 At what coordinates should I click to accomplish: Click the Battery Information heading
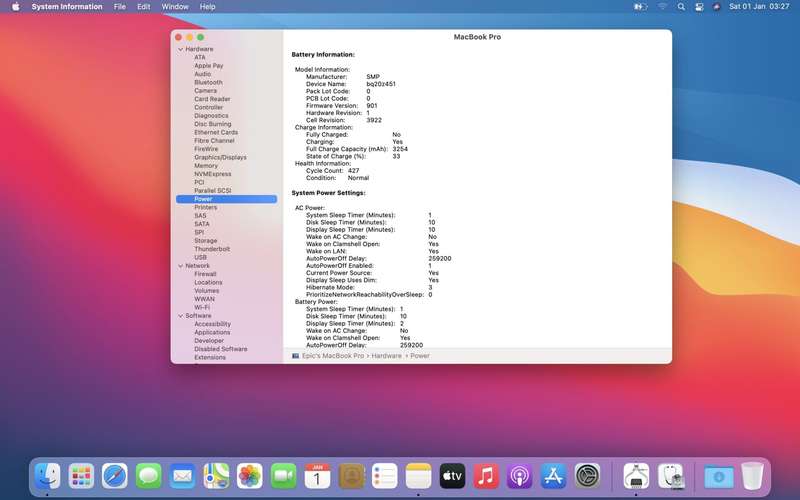[x=323, y=55]
